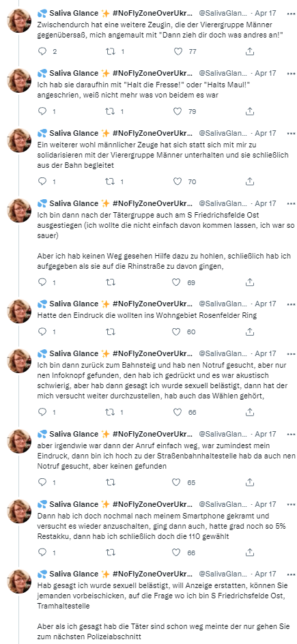
Task: Share the tweet about dialing 110
Action: point(249,553)
